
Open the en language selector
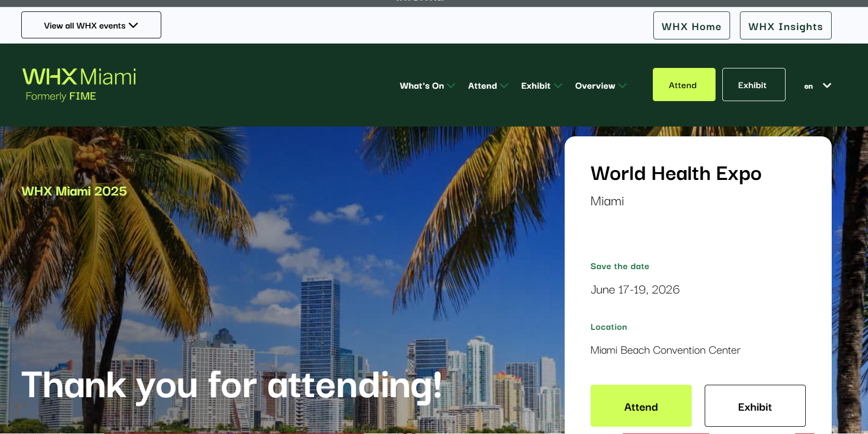pos(808,86)
